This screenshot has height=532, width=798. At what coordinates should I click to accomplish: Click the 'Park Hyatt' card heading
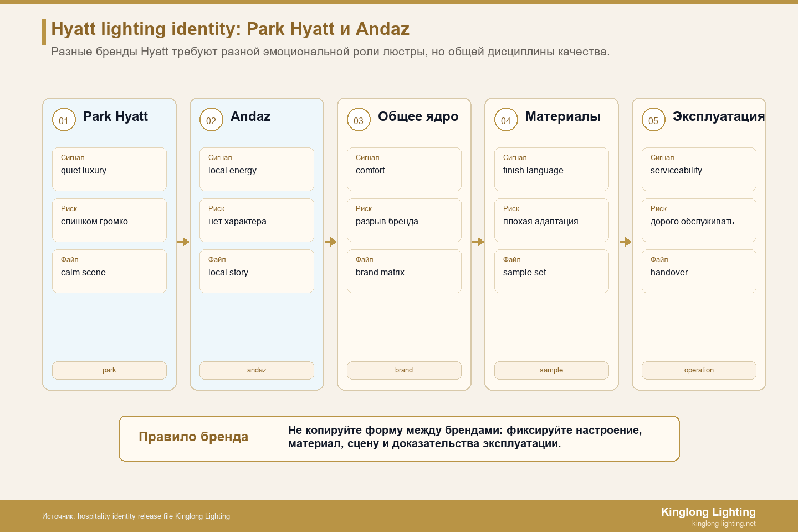[115, 116]
